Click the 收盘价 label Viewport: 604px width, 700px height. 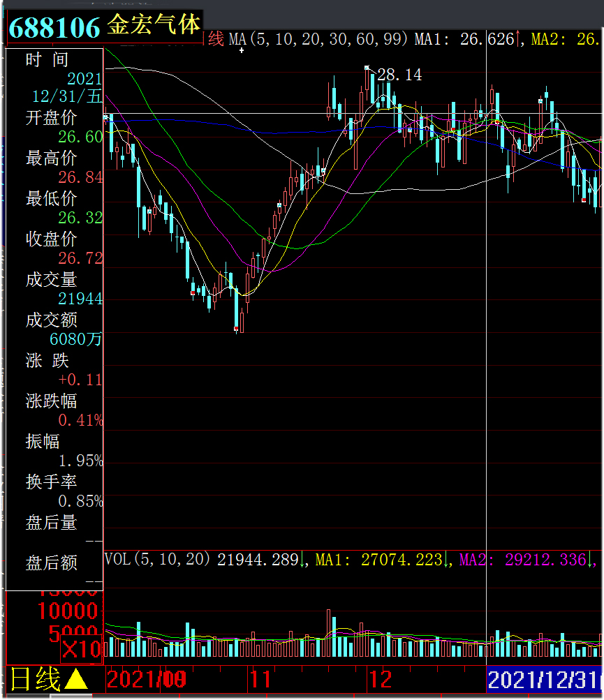coord(51,239)
